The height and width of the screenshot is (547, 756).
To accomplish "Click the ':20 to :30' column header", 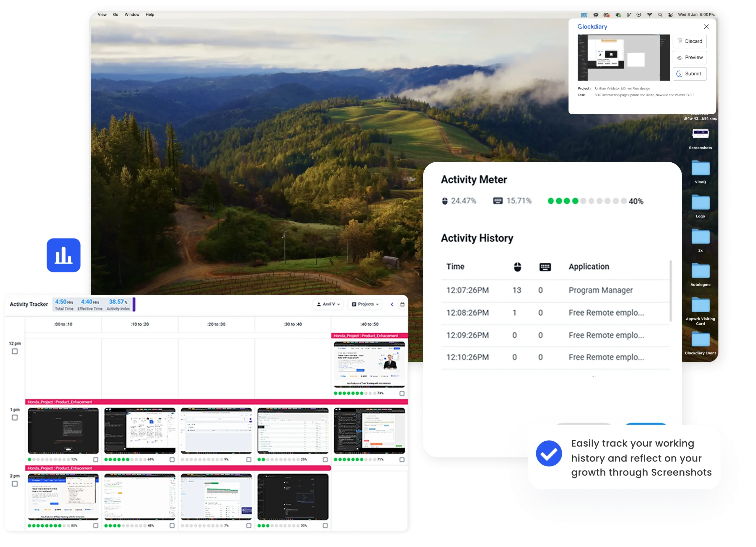I will pyautogui.click(x=216, y=324).
